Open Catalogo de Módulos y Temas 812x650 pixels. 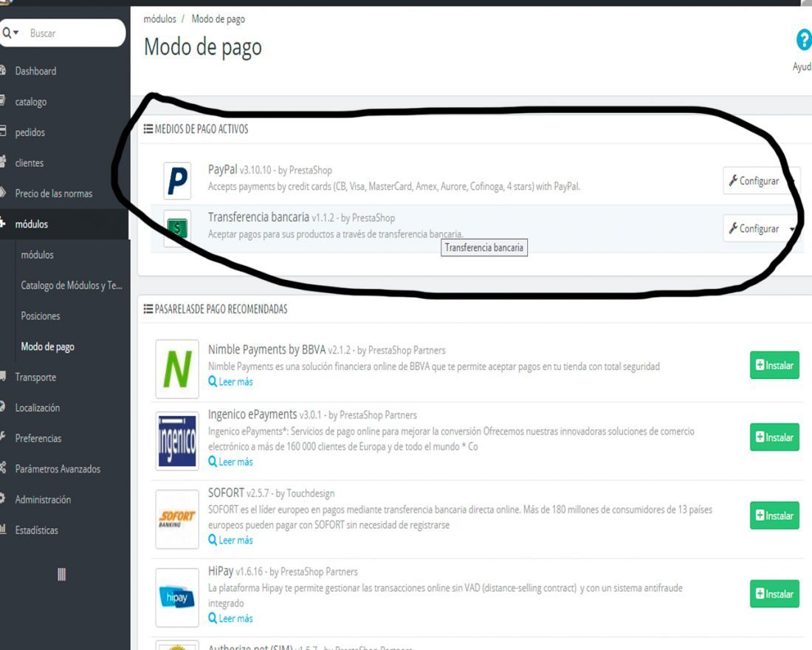(72, 285)
